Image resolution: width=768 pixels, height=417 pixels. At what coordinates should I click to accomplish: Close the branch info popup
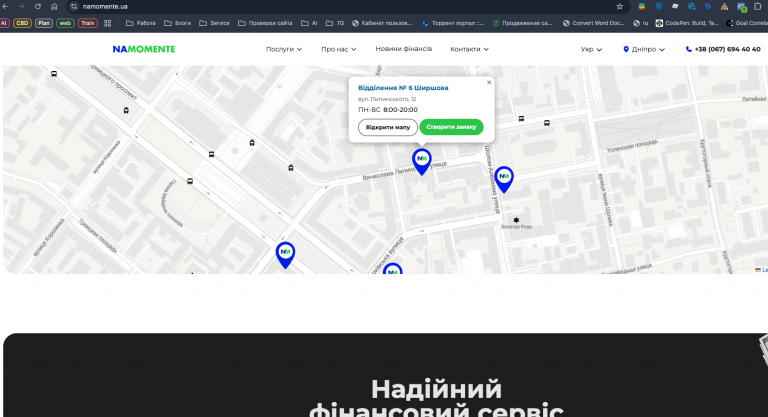coord(489,82)
